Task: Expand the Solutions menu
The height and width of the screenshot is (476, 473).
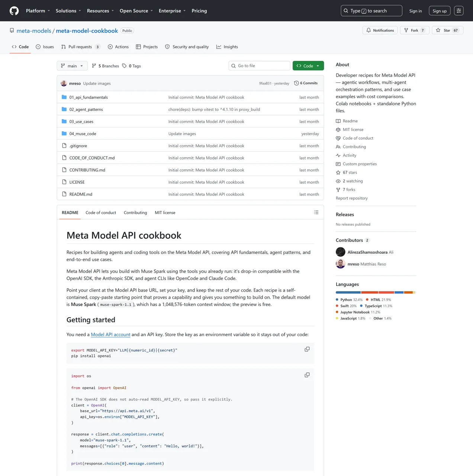Action: point(68,11)
